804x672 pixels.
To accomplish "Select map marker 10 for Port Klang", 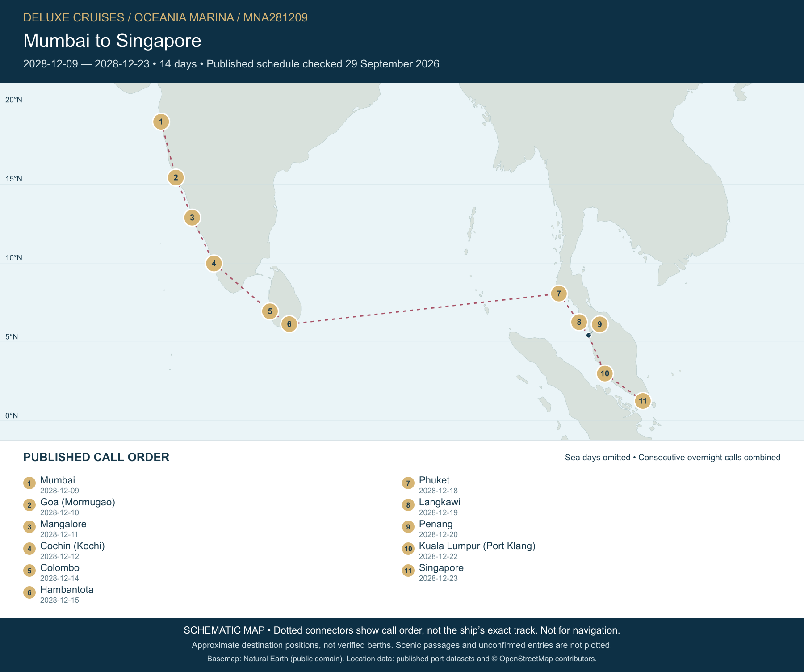I will (605, 374).
